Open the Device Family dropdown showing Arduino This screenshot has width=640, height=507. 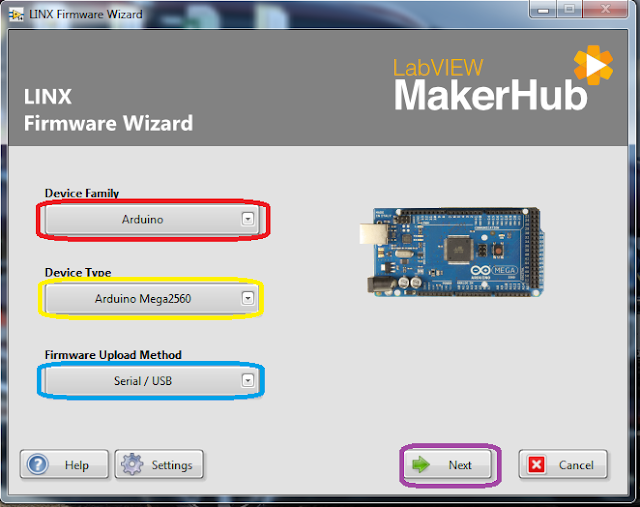click(151, 219)
